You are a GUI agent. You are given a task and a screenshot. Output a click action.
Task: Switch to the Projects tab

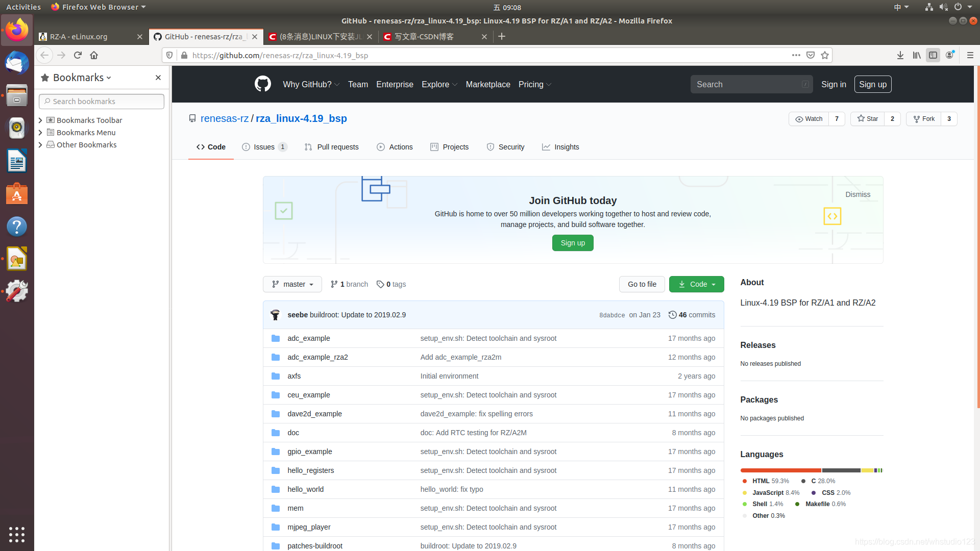pyautogui.click(x=449, y=147)
